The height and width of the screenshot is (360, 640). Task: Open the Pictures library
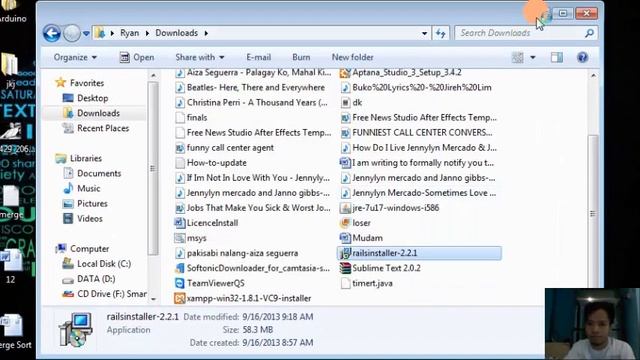tap(92, 204)
